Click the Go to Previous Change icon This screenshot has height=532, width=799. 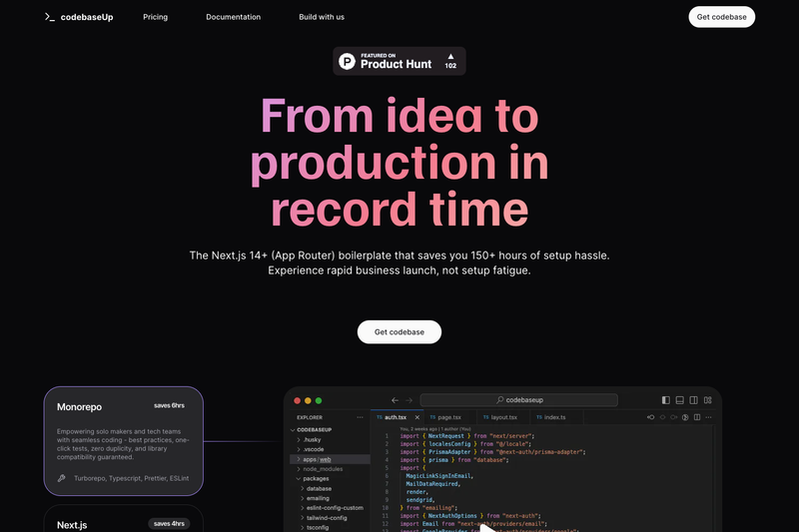pos(651,417)
